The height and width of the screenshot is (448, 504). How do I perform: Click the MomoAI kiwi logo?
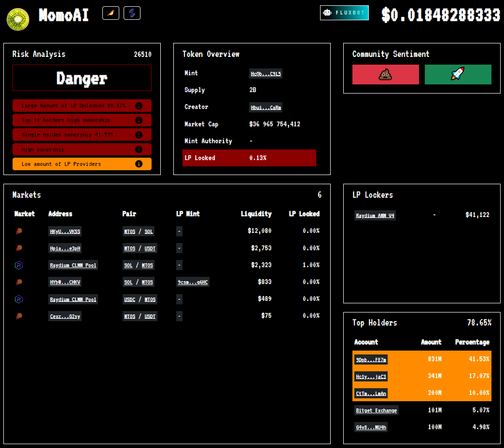pyautogui.click(x=17, y=19)
